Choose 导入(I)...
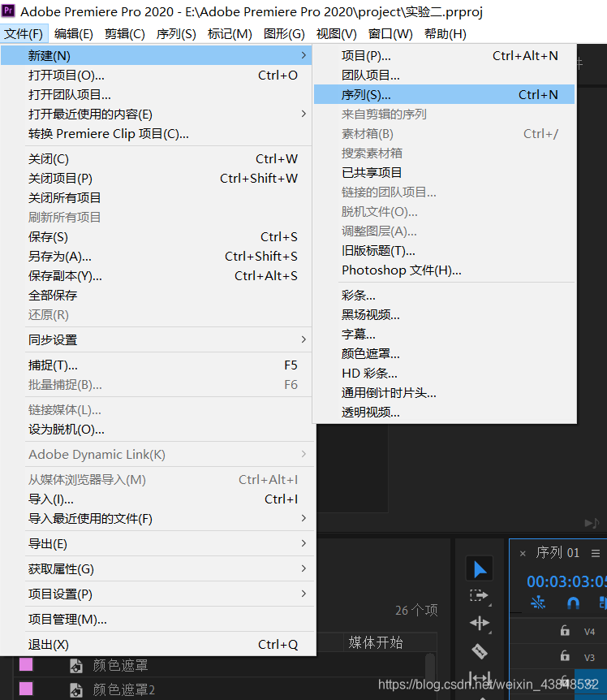The height and width of the screenshot is (700, 607). (x=156, y=499)
